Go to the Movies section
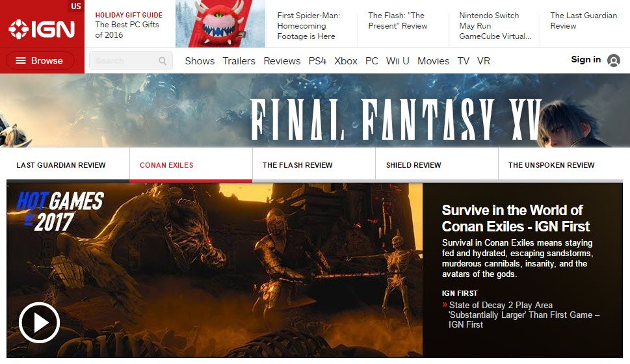 (x=434, y=61)
